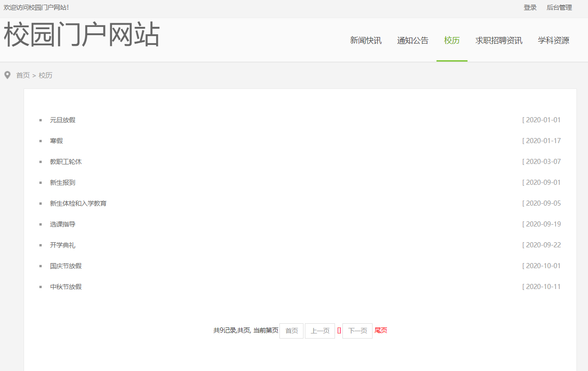Select the 校历 navigation tab
The image size is (588, 371).
[452, 40]
